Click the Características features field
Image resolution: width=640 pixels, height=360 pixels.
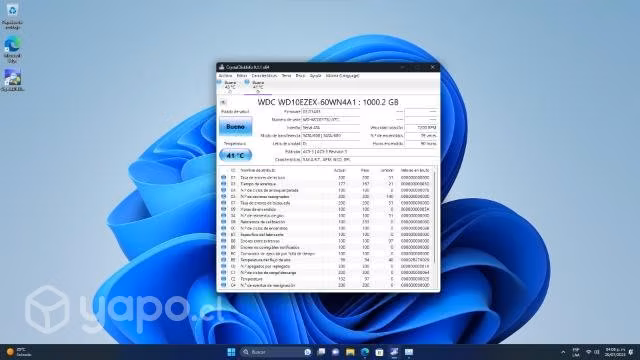[369, 160]
